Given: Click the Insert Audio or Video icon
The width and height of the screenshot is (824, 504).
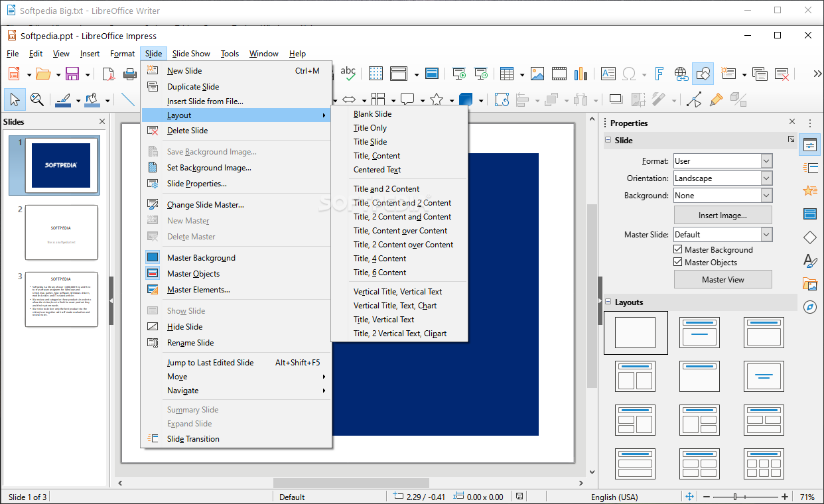Looking at the screenshot, I should 559,74.
